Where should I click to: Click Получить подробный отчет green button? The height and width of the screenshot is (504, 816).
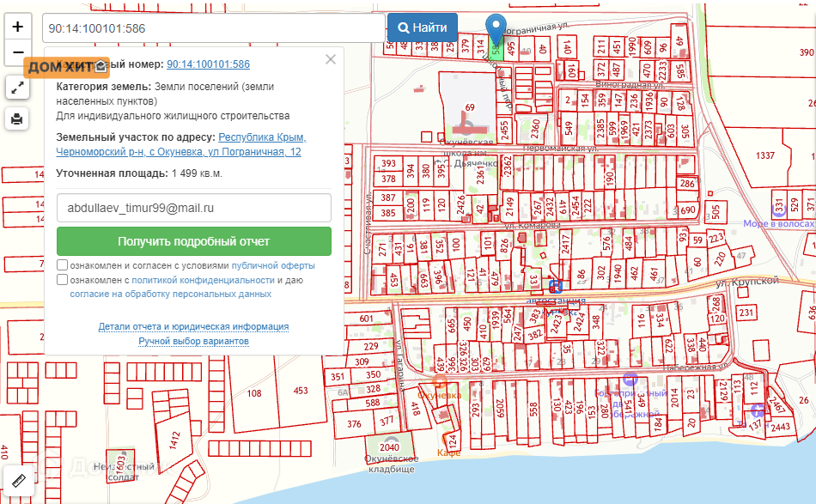[194, 241]
